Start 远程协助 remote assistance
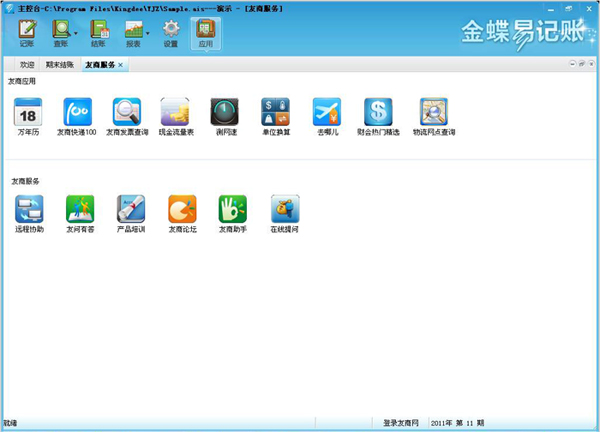Screen dimensions: 600x432 29,214
